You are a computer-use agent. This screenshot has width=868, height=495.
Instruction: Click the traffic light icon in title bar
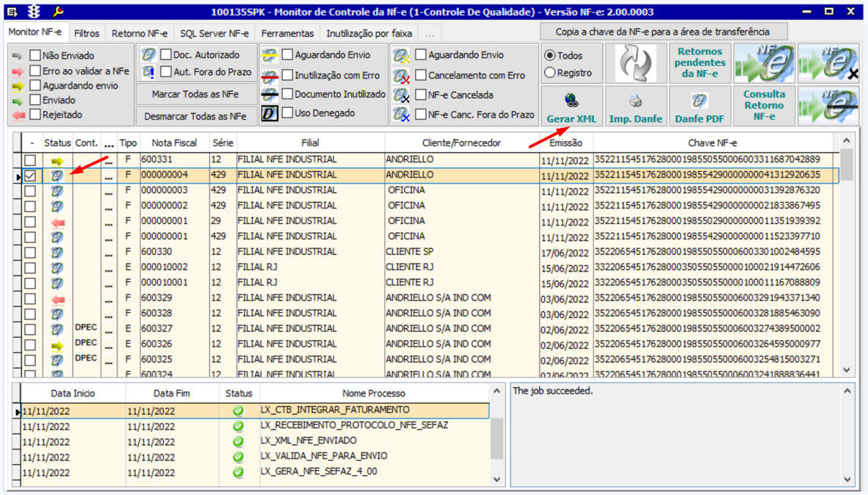coord(35,12)
